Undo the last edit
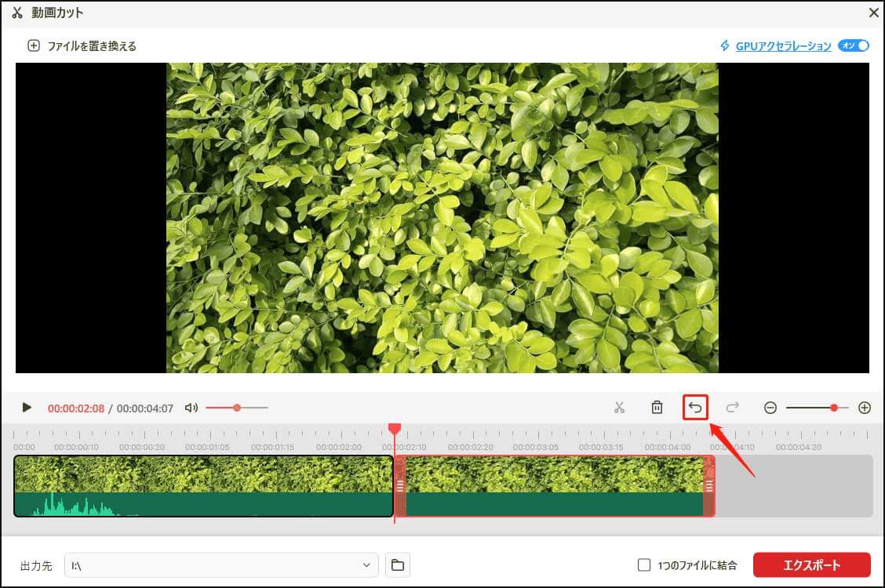This screenshot has height=588, width=885. pos(695,407)
